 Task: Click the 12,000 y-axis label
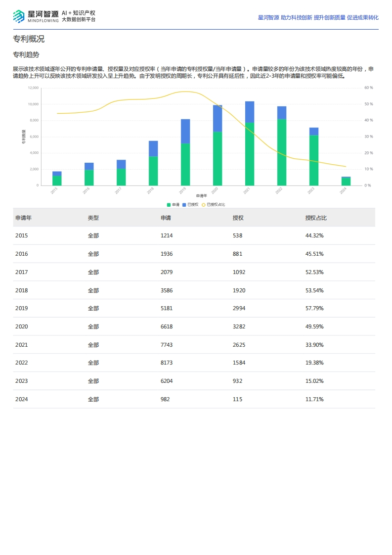(x=33, y=88)
